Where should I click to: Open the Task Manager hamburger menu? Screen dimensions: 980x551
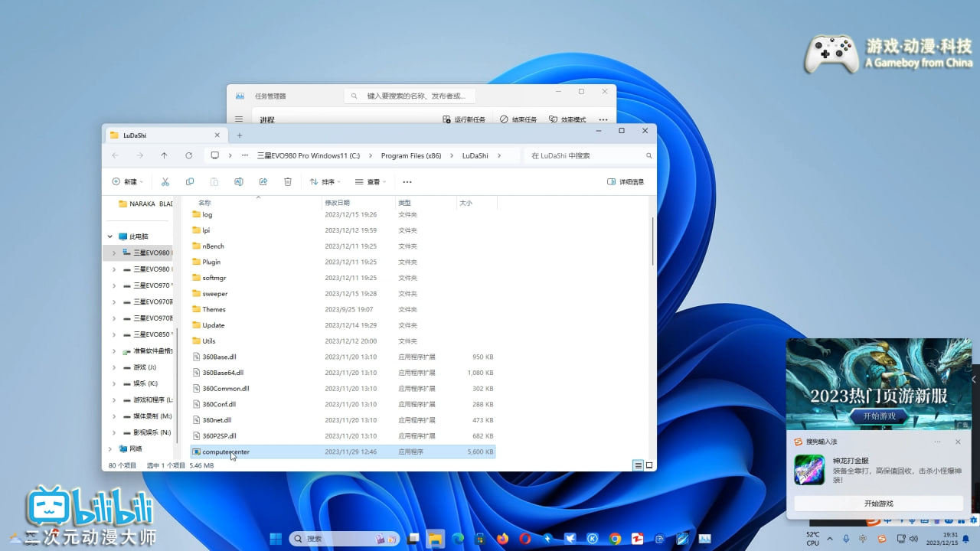pos(239,119)
